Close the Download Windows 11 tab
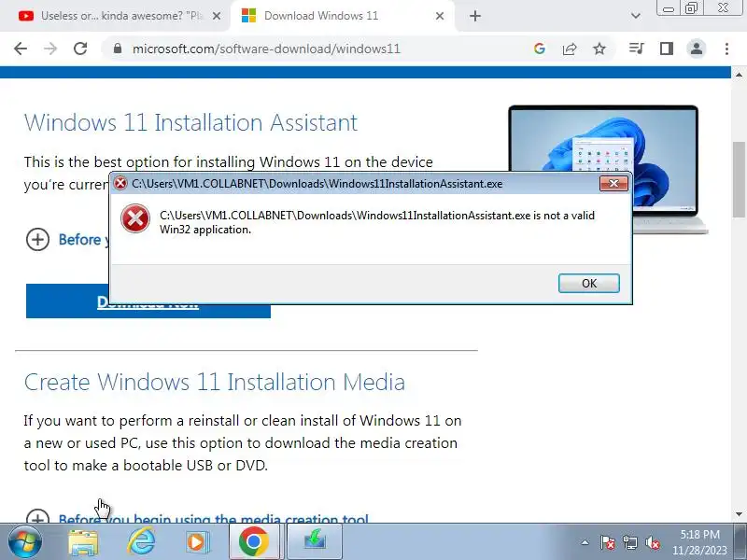Viewport: 747px width, 560px height. pos(440,16)
